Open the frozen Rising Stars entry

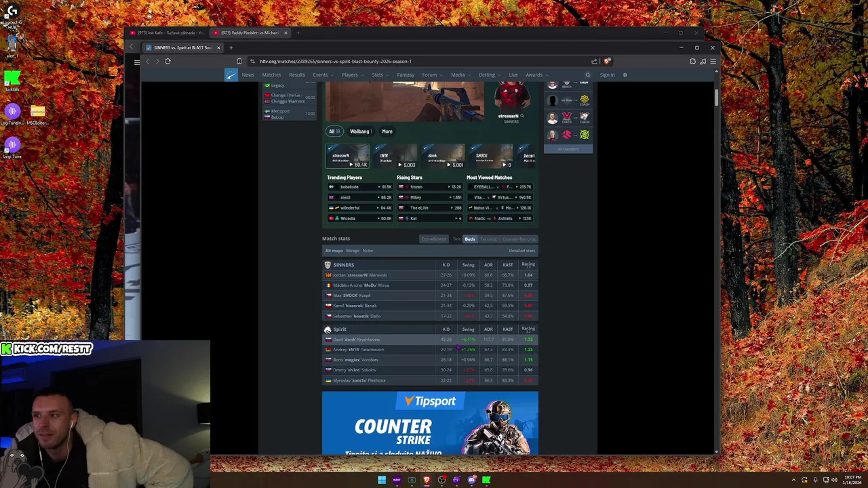pos(429,187)
